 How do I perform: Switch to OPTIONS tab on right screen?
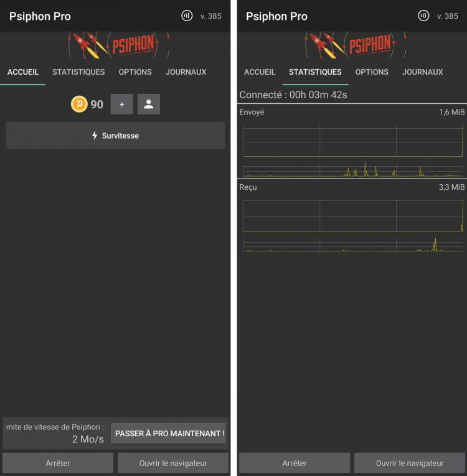[x=372, y=72]
